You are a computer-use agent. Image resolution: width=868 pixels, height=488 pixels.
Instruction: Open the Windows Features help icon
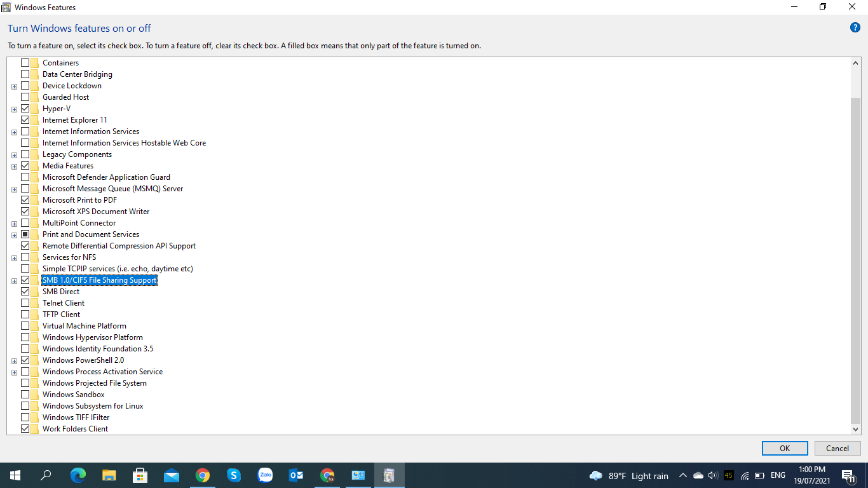coord(855,28)
